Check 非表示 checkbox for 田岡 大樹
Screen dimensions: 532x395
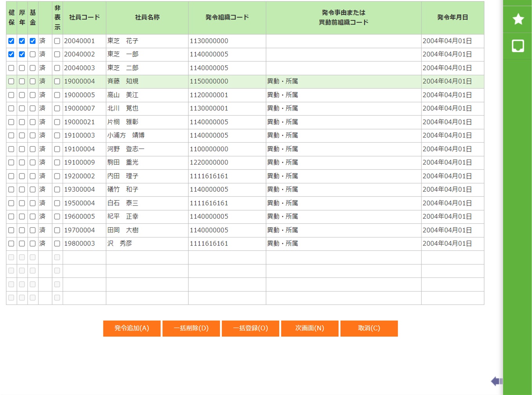tap(57, 230)
